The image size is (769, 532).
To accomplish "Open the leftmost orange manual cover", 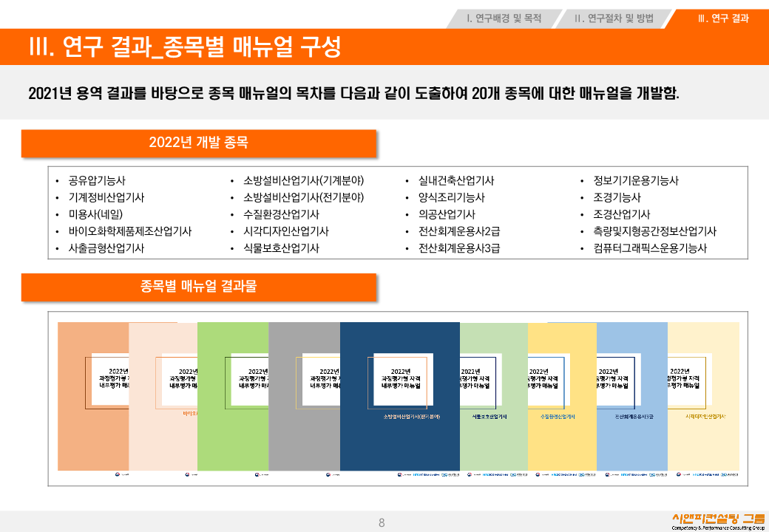I will (x=93, y=397).
